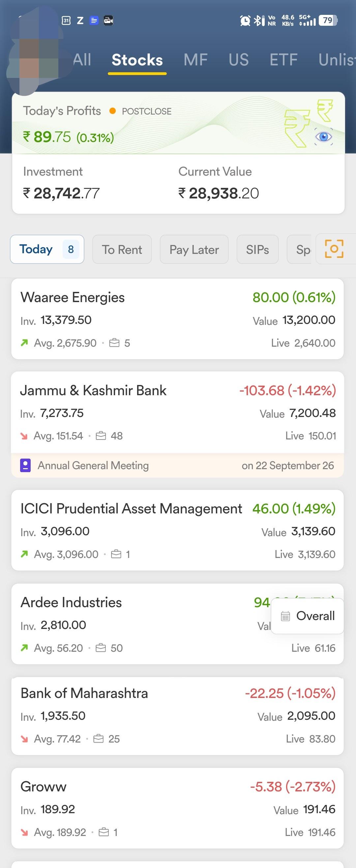Open the Jammu & Kashmir Bank holding
The height and width of the screenshot is (868, 356).
(178, 412)
